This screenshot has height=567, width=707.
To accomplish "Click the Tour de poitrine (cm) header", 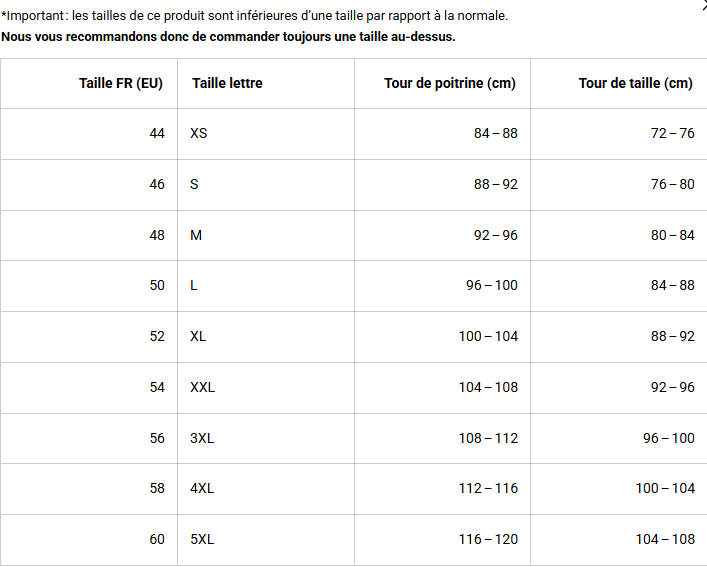I will (442, 83).
